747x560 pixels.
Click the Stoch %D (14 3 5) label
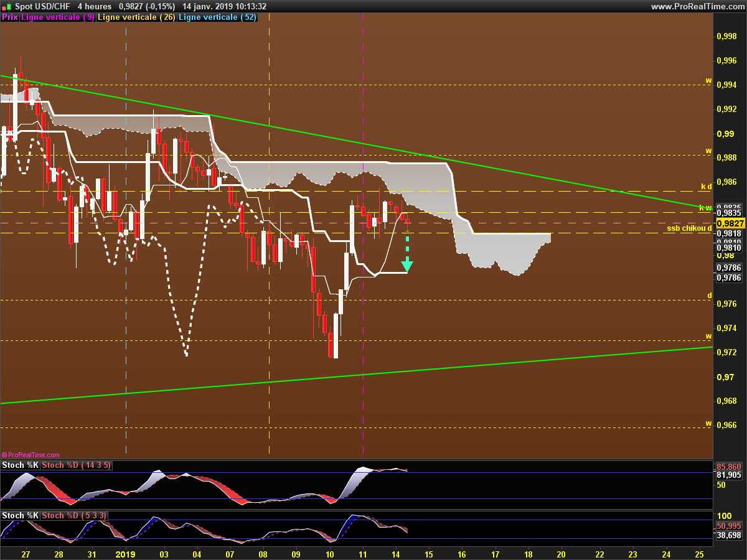[x=77, y=465]
